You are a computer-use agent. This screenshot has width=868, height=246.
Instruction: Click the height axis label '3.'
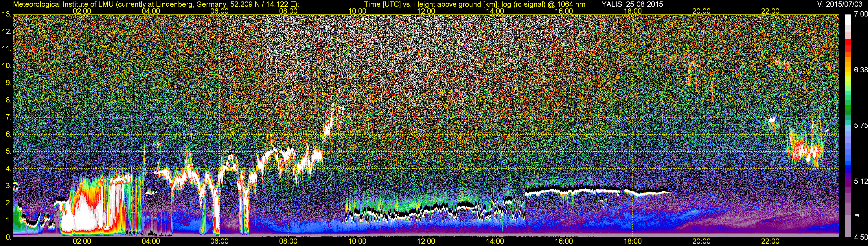pos(8,186)
